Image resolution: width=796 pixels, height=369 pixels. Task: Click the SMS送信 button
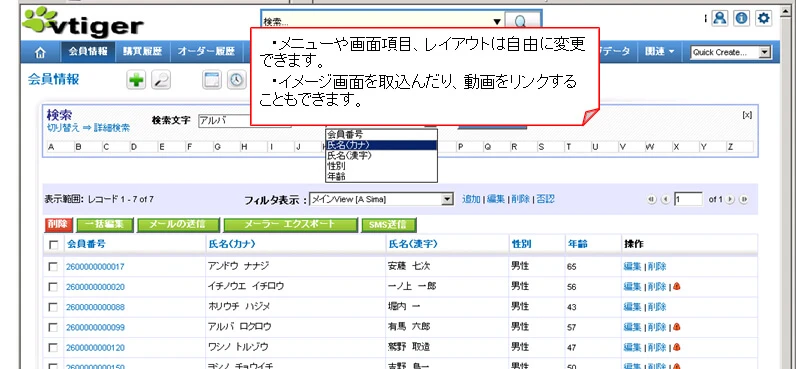tap(388, 224)
